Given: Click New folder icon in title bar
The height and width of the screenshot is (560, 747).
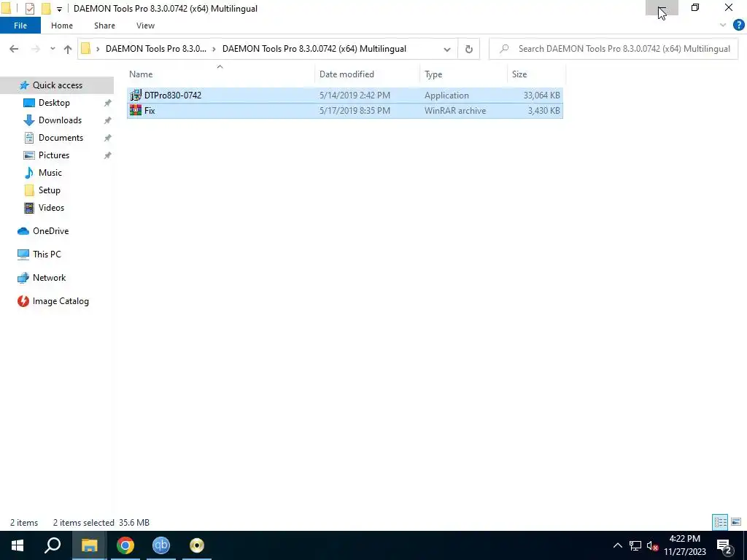Looking at the screenshot, I should click(46, 9).
